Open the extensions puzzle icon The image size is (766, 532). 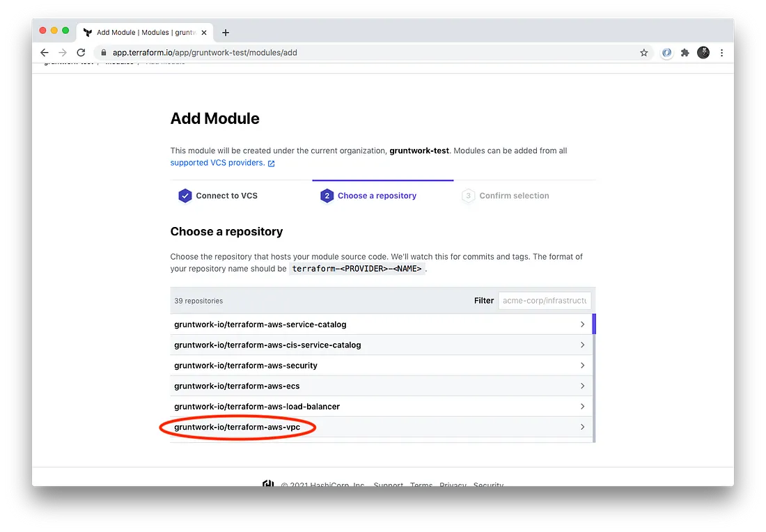tap(685, 53)
